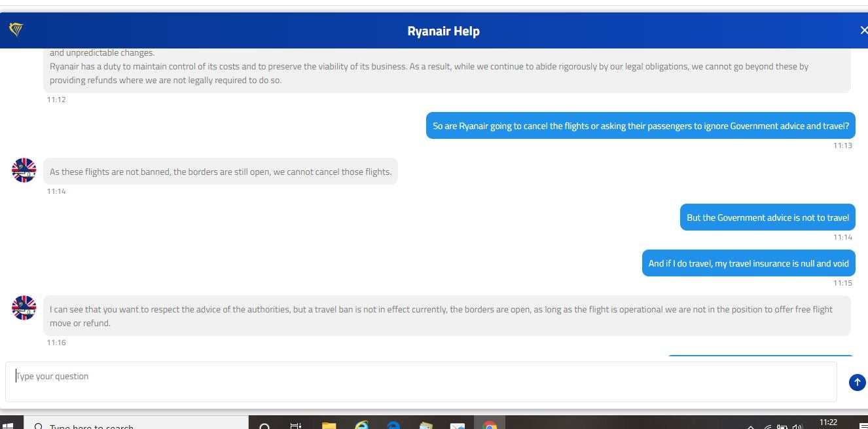
Task: Open Task View in the taskbar
Action: click(x=296, y=426)
